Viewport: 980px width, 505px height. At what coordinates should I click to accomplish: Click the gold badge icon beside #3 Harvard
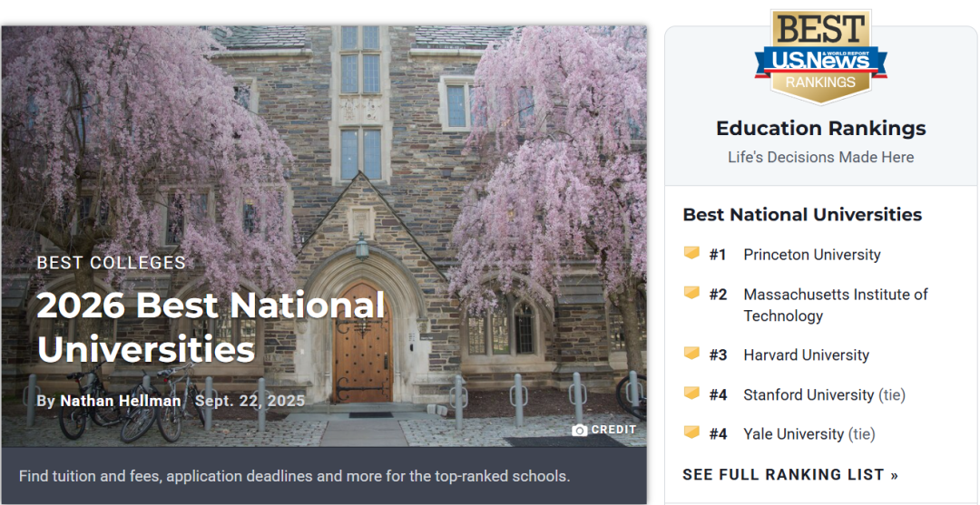(691, 354)
